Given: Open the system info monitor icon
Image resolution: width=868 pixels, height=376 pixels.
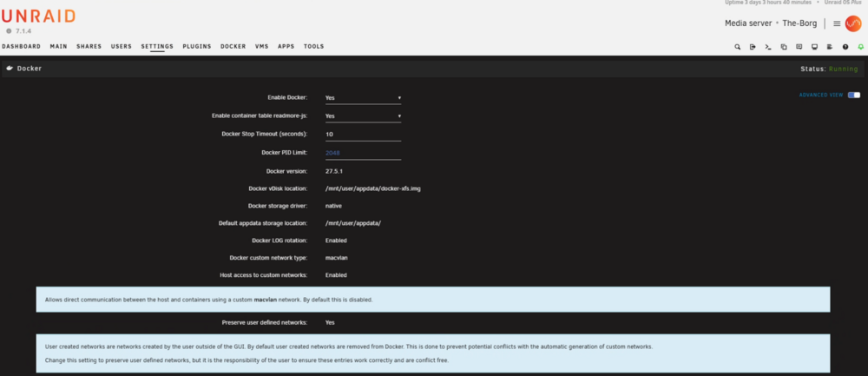Looking at the screenshot, I should coord(814,47).
